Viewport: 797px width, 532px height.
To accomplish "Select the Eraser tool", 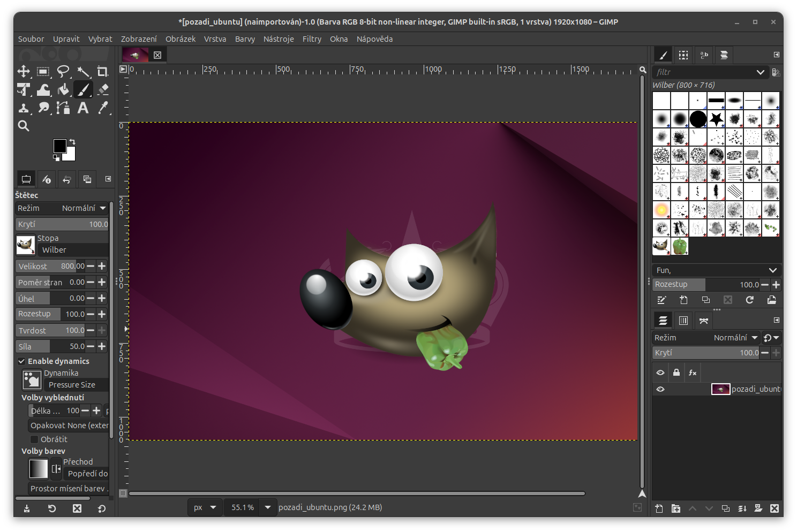I will tap(103, 89).
